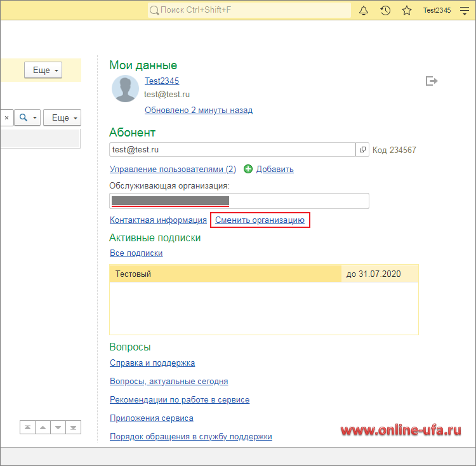Open Все подписки link
This screenshot has height=466, width=476.
pos(136,253)
